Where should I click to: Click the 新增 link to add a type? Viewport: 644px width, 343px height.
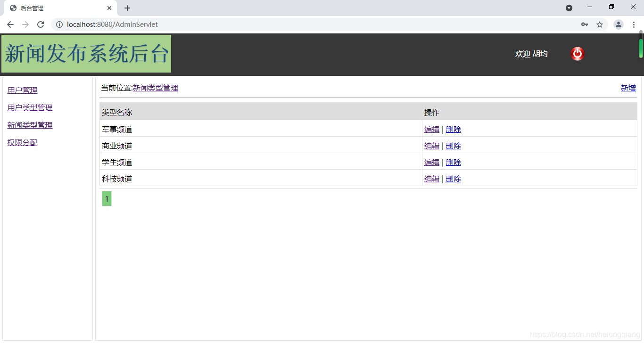(628, 88)
